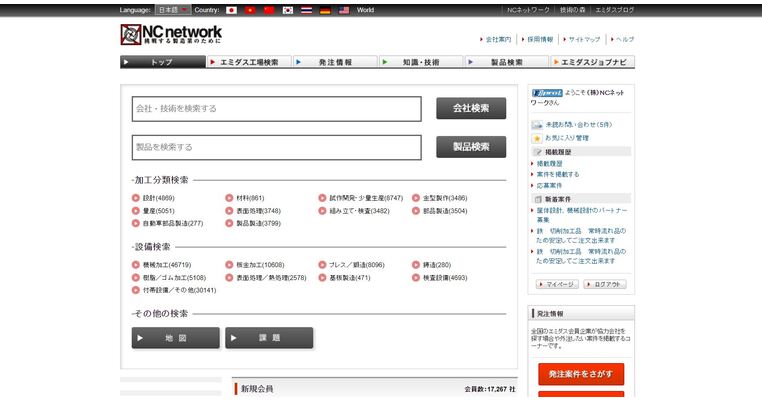Pick the South Korea flag icon
The width and height of the screenshot is (762, 400).
[288, 10]
